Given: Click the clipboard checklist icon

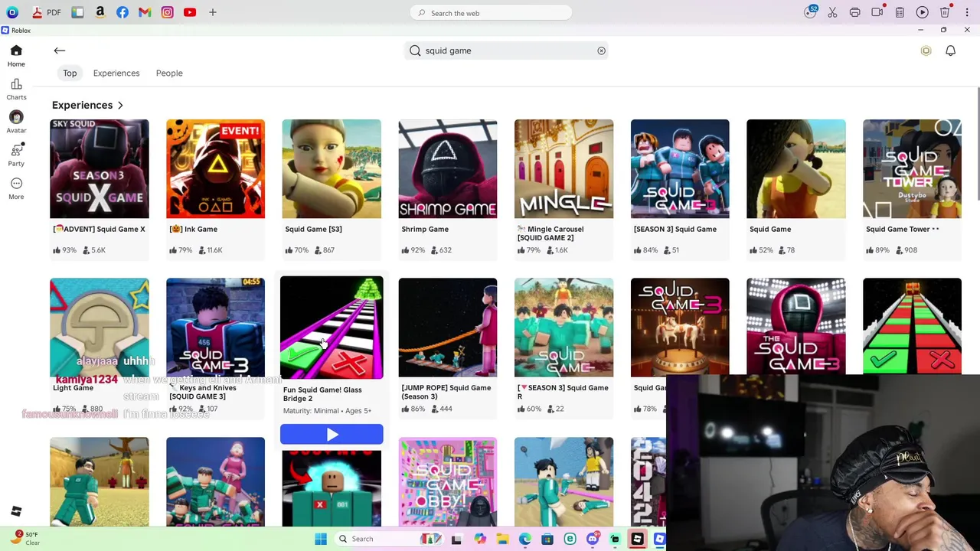Looking at the screenshot, I should (900, 12).
